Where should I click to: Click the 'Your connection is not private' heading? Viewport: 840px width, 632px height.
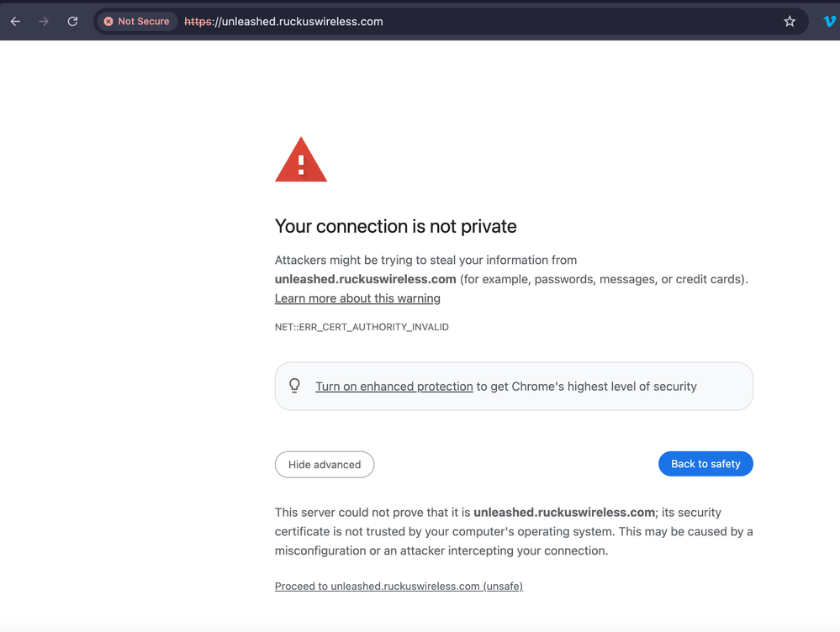coord(395,226)
